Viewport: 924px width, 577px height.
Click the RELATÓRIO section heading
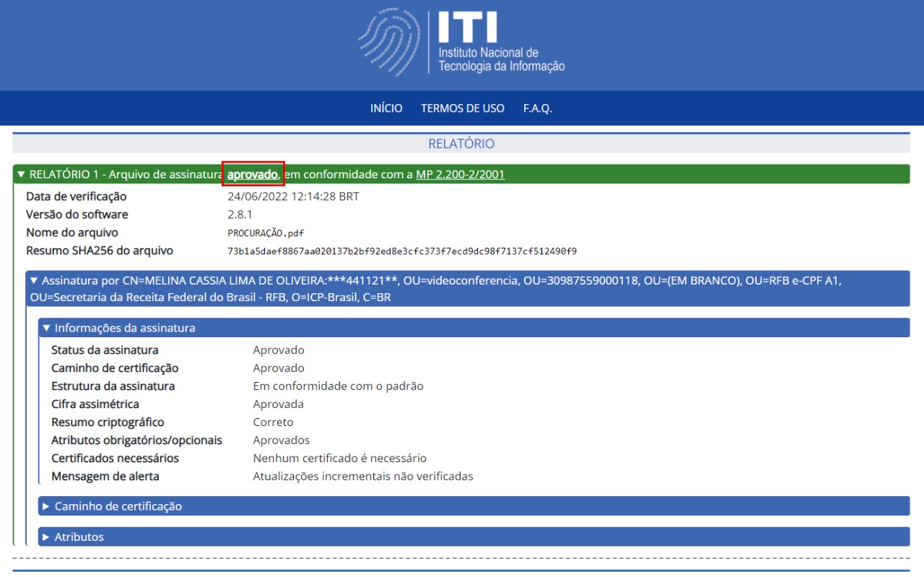[461, 144]
